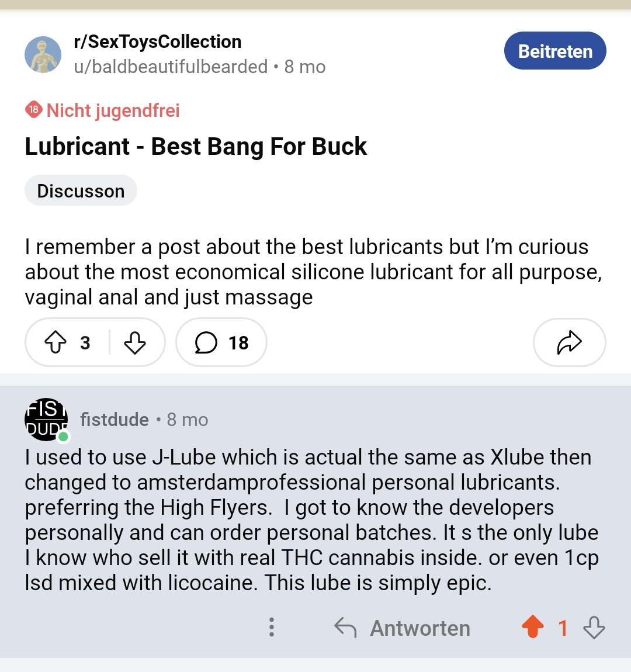
Task: Click the 18+ badge icon
Action: coord(34,110)
